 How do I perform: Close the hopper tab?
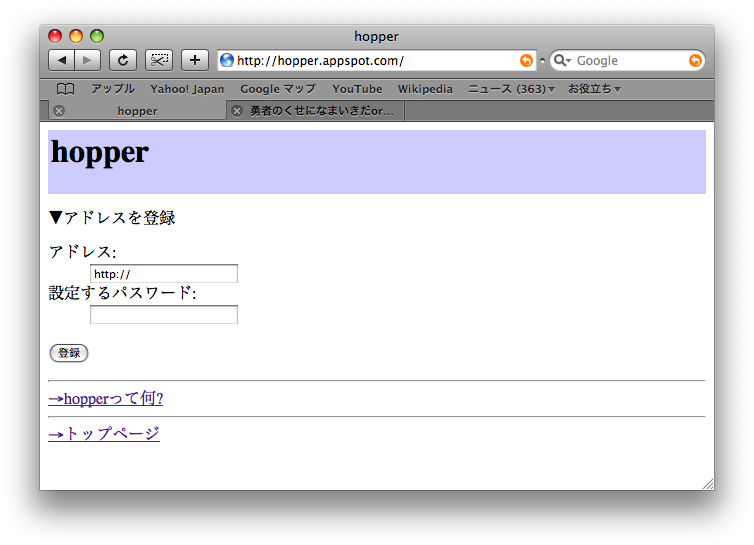(x=59, y=111)
